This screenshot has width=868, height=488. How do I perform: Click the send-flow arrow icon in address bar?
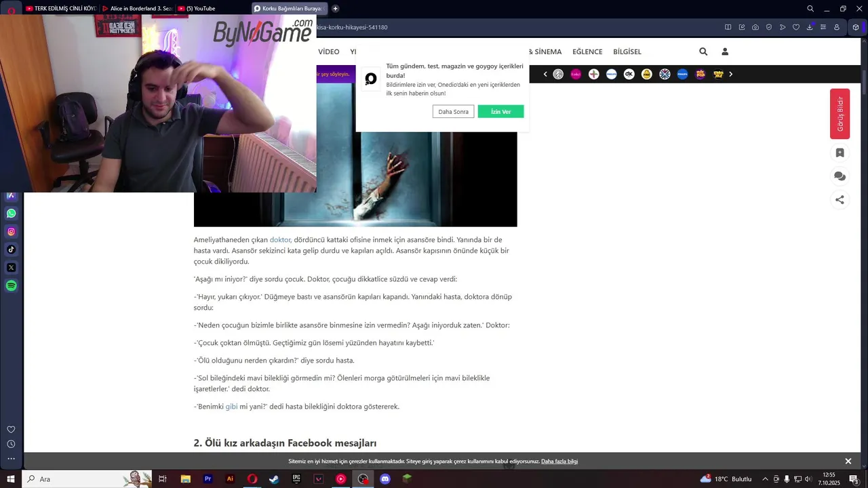783,27
